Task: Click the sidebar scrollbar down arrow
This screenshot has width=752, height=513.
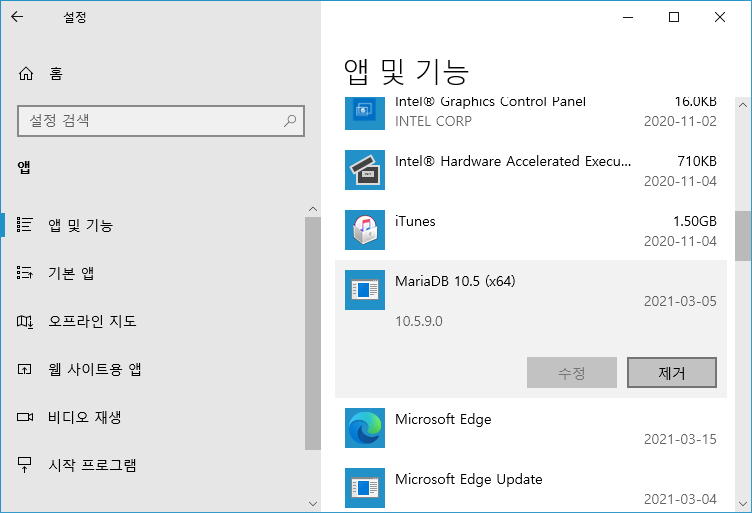Action: [x=313, y=504]
